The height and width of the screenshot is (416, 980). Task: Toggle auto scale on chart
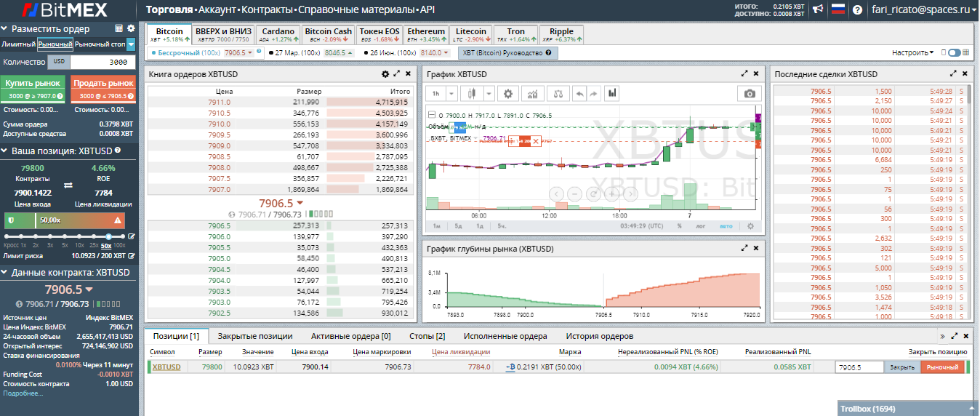click(x=726, y=226)
